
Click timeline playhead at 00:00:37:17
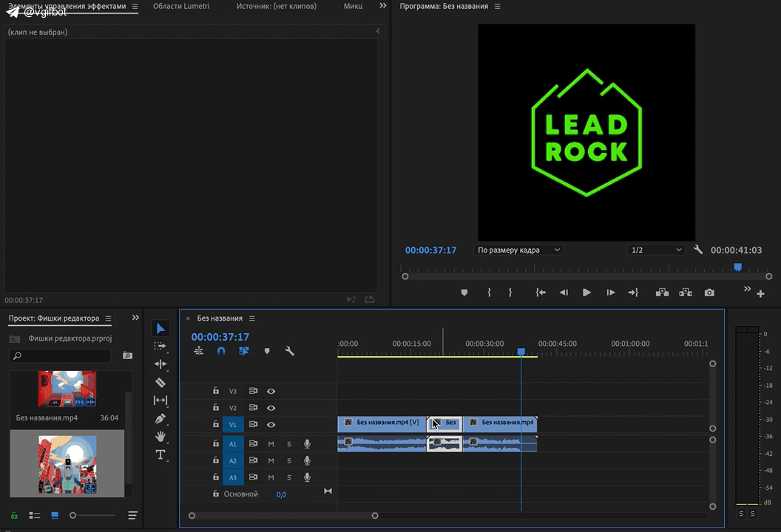[521, 352]
